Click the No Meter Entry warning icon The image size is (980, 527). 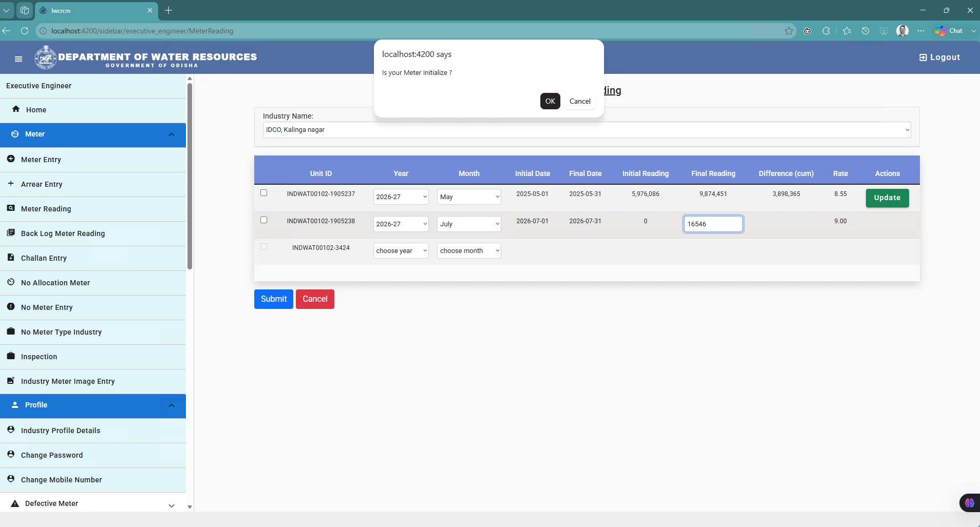(11, 306)
